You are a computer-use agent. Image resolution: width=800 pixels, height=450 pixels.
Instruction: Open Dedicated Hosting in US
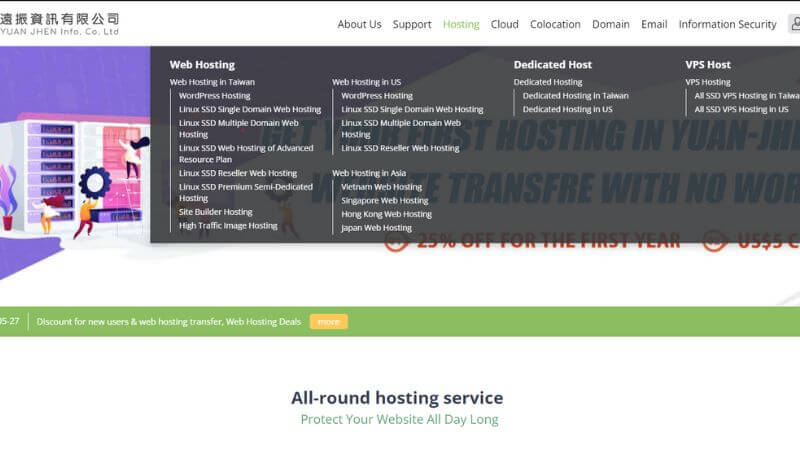(567, 109)
